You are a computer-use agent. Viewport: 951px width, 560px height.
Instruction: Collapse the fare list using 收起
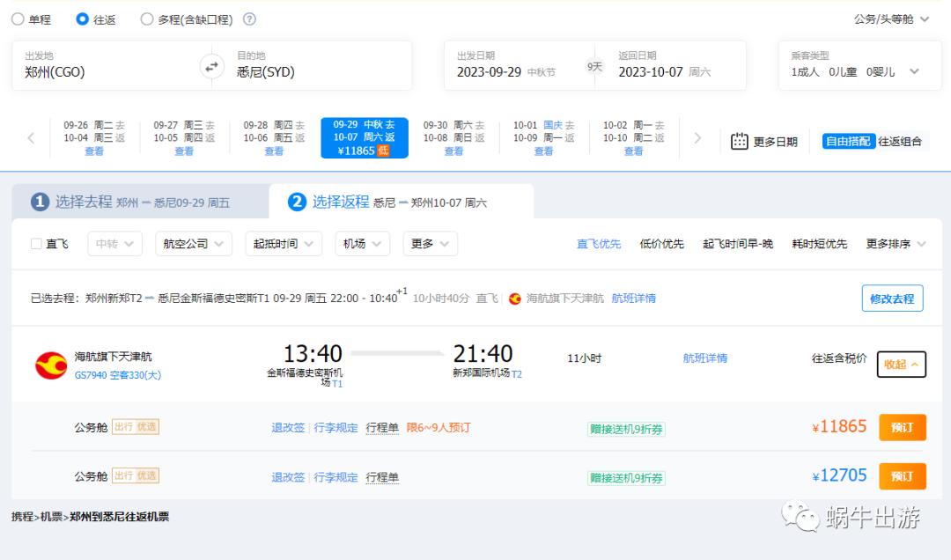[x=901, y=365]
